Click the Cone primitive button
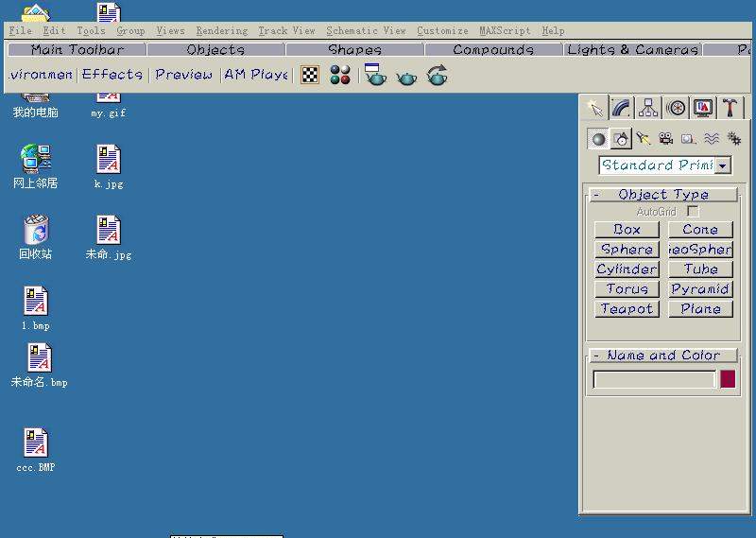The width and height of the screenshot is (756, 538). click(700, 230)
